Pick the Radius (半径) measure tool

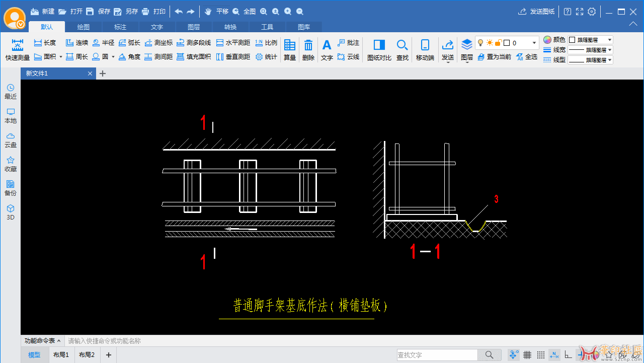tap(103, 43)
